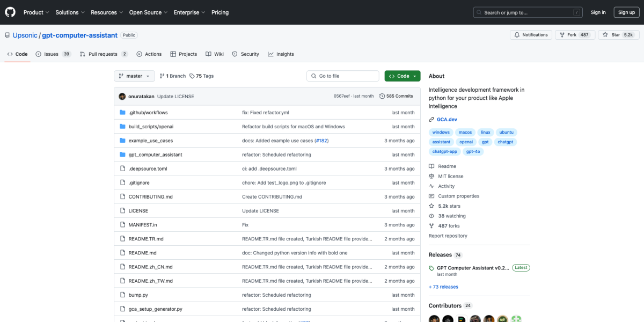Viewport: 644px width, 322px height.
Task: Open the green Code dropdown button
Action: click(402, 76)
